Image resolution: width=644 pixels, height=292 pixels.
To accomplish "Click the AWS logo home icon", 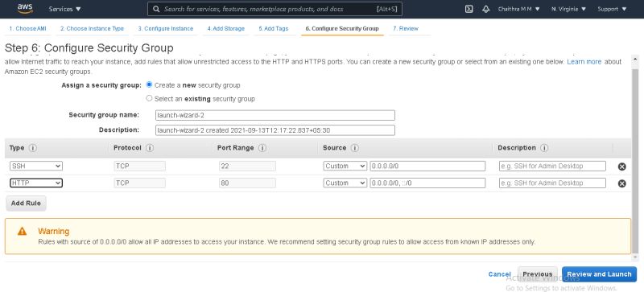I will [25, 9].
